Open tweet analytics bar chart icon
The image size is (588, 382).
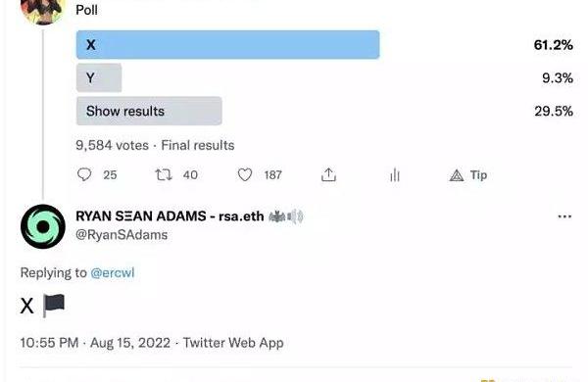click(x=395, y=174)
